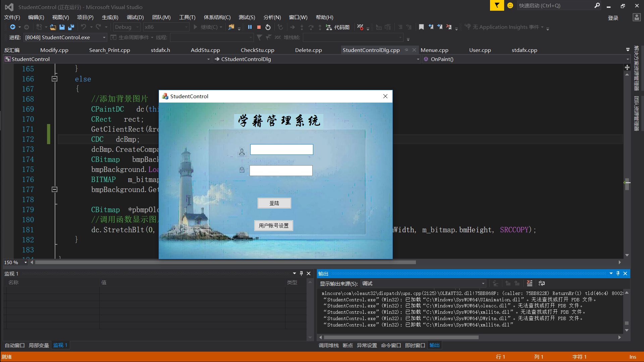Stop debugging with the red square icon

point(259,27)
